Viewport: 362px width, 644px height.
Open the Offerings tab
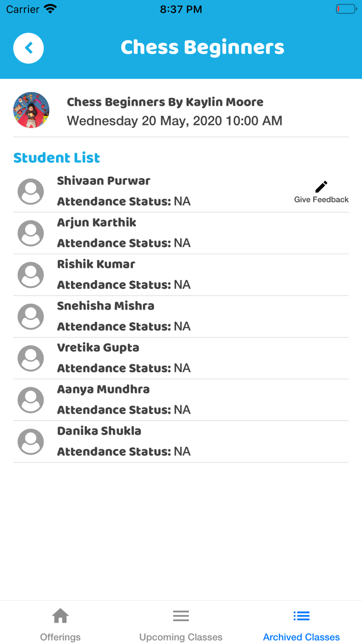[x=61, y=624]
